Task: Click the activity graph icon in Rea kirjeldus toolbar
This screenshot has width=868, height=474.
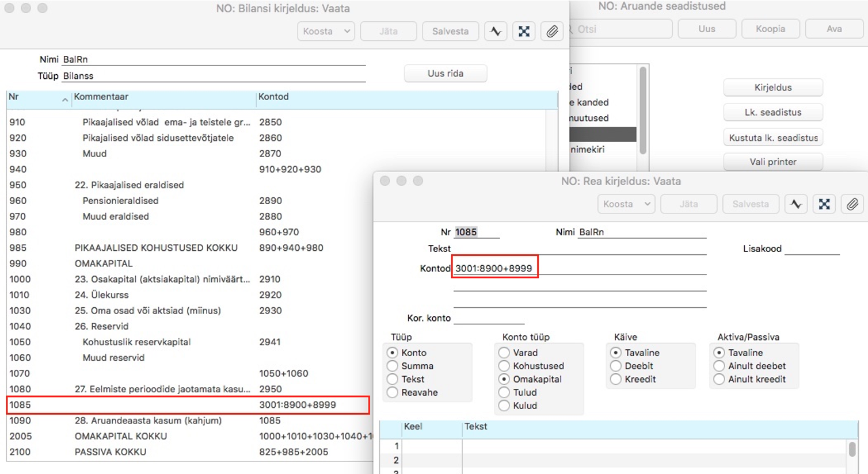Action: click(x=796, y=204)
